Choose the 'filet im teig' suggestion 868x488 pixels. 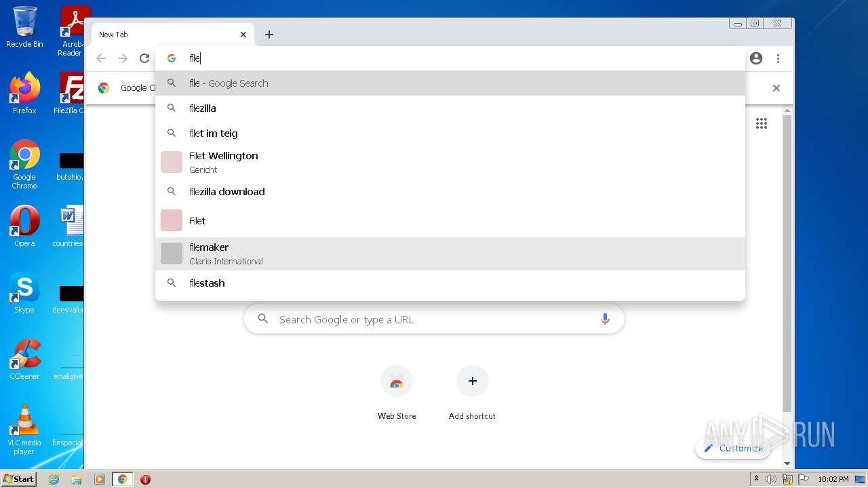pos(450,134)
